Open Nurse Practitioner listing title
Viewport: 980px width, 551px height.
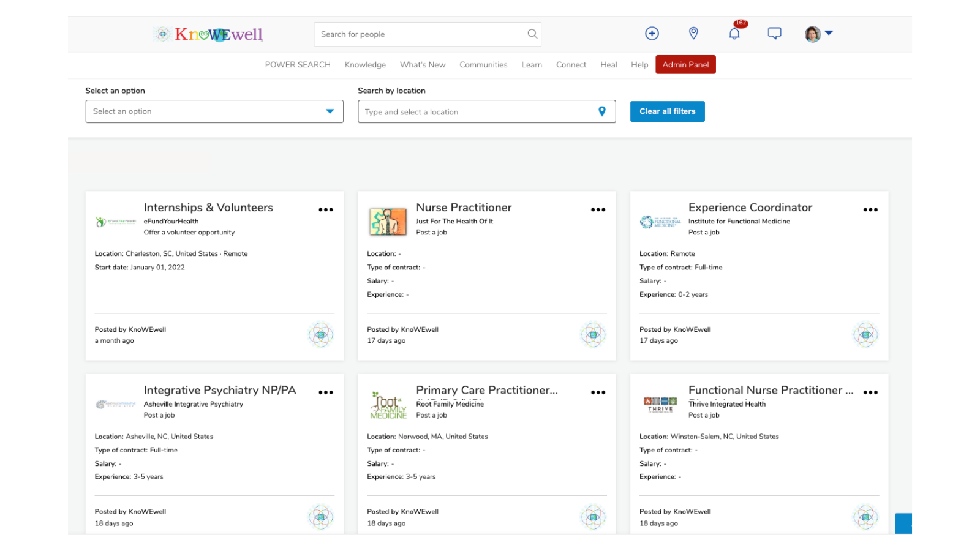click(464, 208)
